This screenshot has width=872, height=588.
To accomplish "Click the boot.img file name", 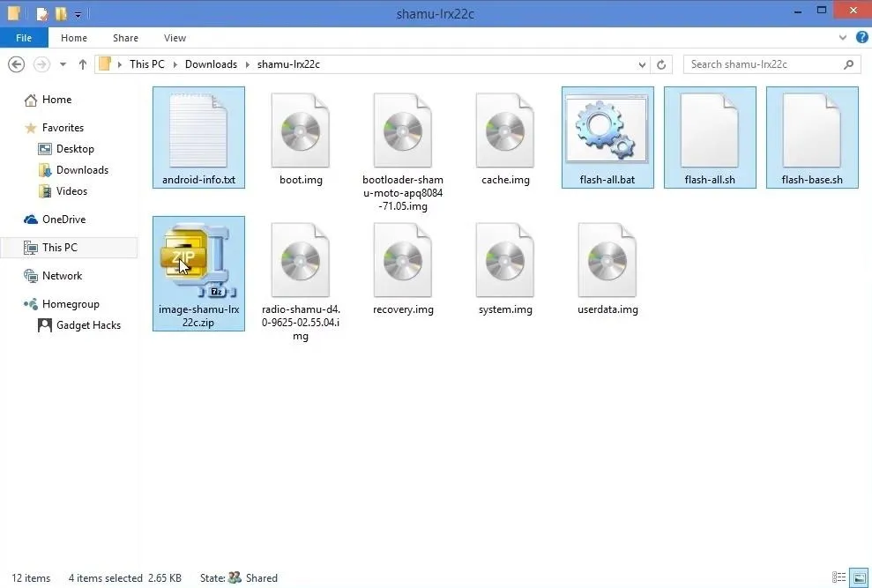I will coord(301,180).
